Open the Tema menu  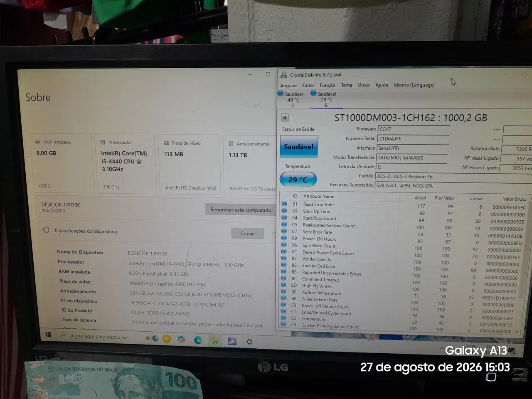coord(347,85)
